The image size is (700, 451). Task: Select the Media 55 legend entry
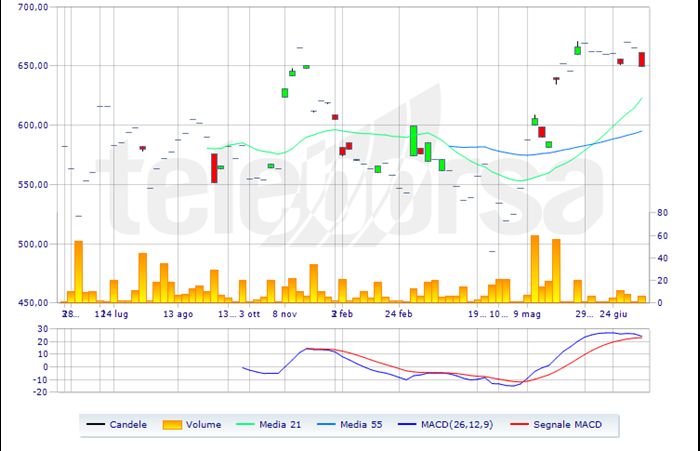pos(350,425)
